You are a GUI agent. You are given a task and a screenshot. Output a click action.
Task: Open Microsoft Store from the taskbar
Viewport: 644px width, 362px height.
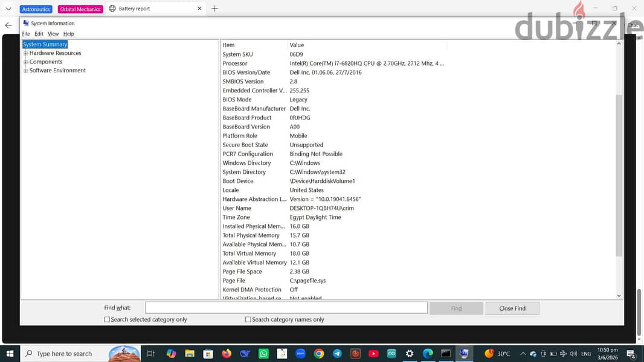coord(208,354)
